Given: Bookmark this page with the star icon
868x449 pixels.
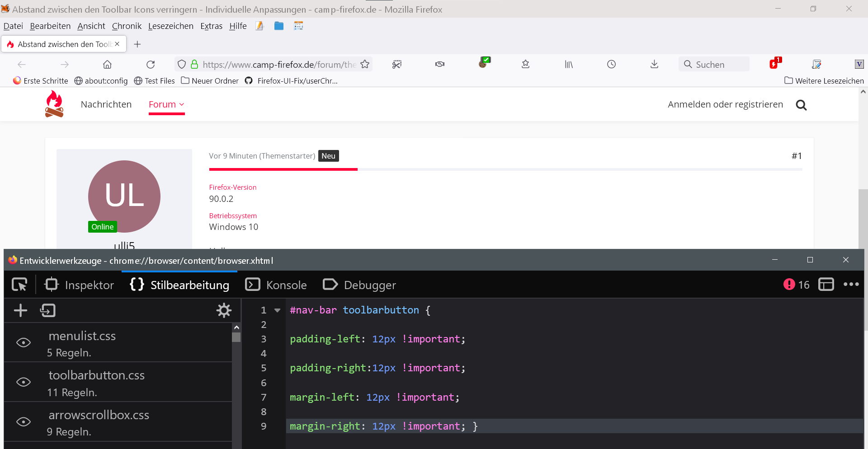Looking at the screenshot, I should 365,65.
